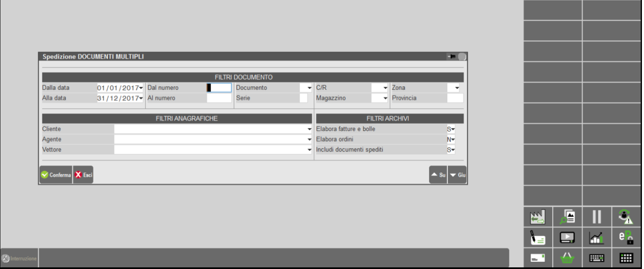The height and width of the screenshot is (269, 644).
Task: Click the green shopping basket icon
Action: tap(567, 258)
